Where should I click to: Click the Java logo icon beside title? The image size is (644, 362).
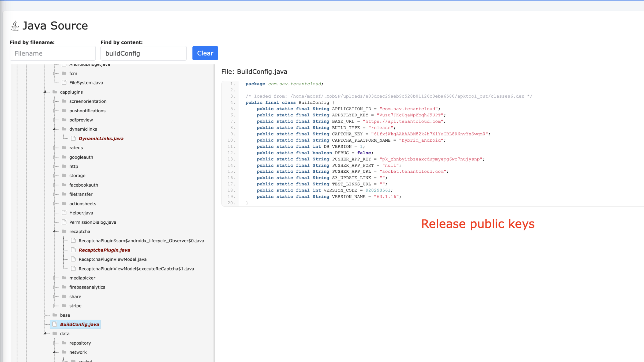tap(15, 26)
